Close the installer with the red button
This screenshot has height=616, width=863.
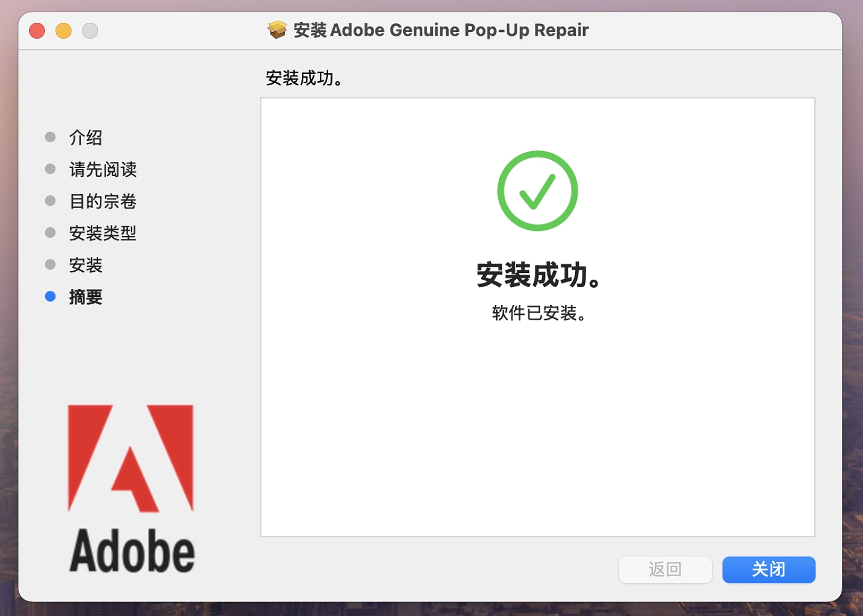(x=37, y=30)
